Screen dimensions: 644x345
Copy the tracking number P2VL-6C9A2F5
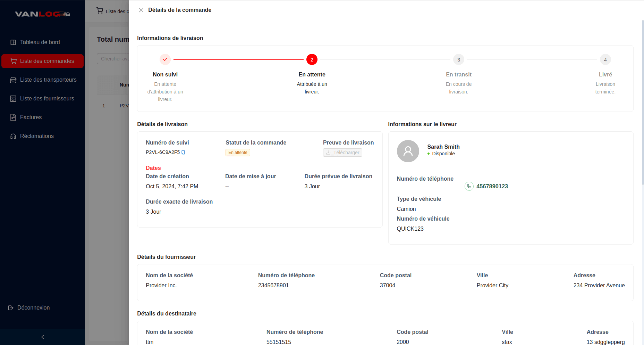[184, 152]
